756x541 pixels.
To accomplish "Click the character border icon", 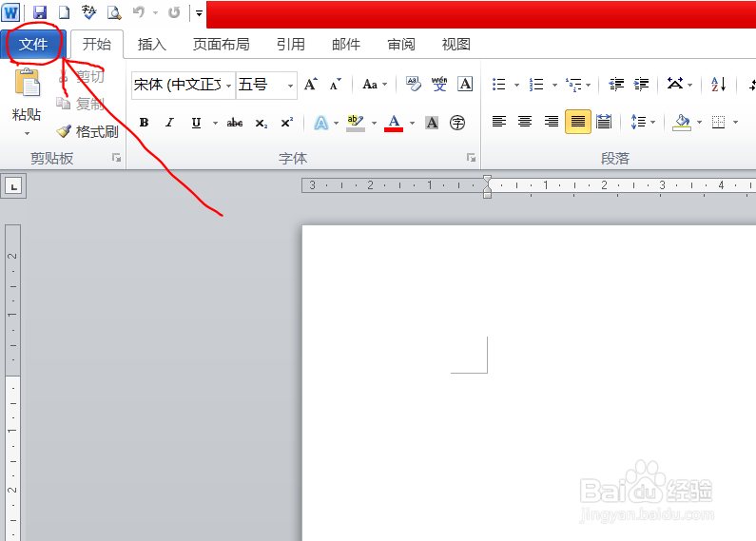I will (x=465, y=85).
